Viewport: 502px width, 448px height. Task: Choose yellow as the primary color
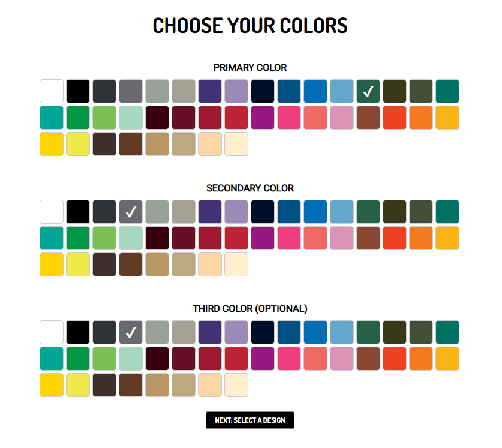pos(52,143)
